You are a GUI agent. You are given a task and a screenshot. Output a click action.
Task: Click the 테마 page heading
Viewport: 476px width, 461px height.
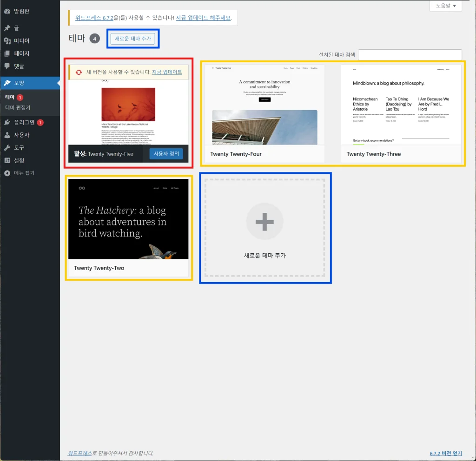77,38
